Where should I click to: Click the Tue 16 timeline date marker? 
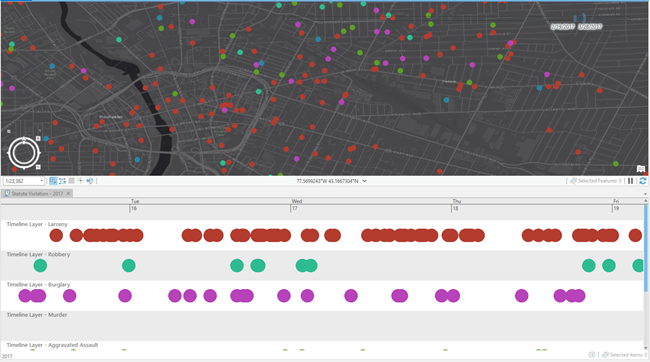134,205
